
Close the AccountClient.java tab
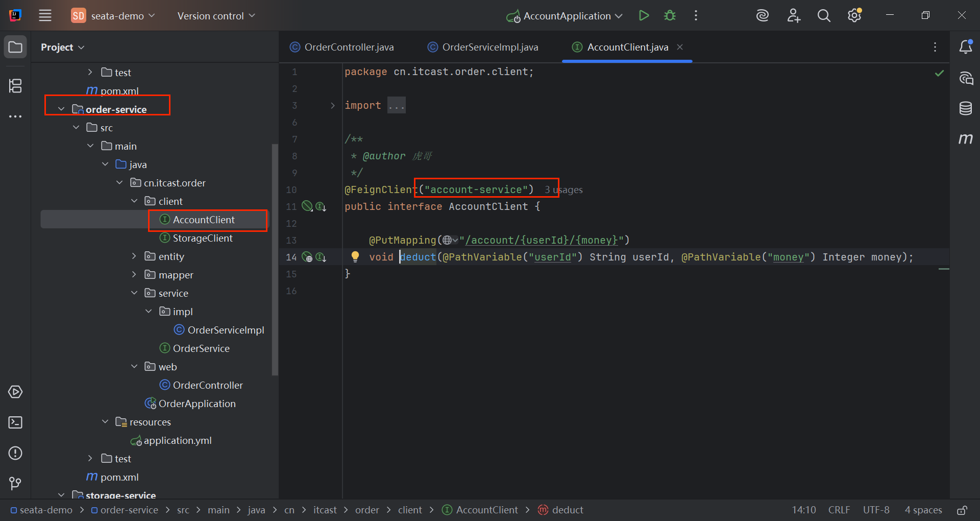[680, 47]
